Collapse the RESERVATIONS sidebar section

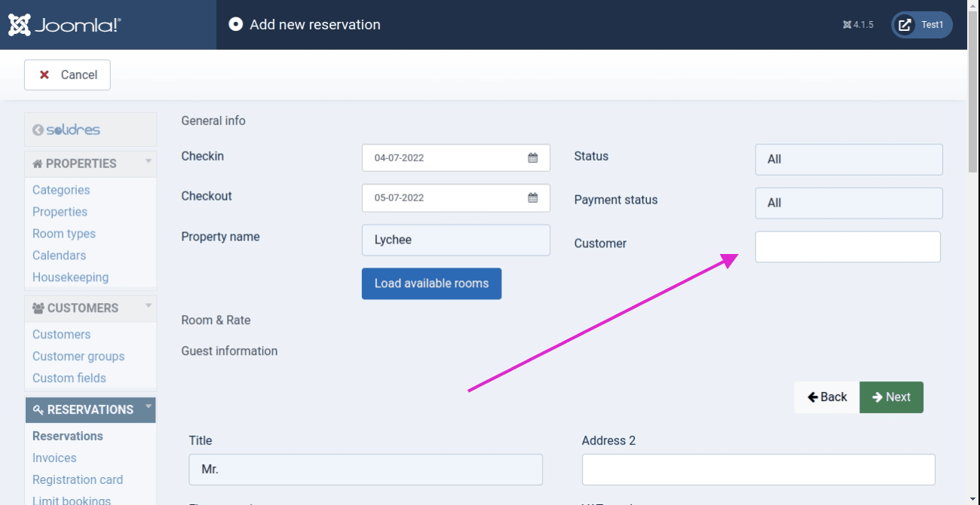click(149, 408)
